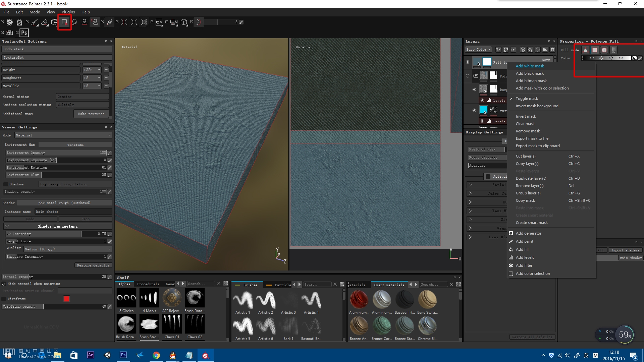Enable the Shadows checkbox
The width and height of the screenshot is (644, 362).
[x=6, y=184]
